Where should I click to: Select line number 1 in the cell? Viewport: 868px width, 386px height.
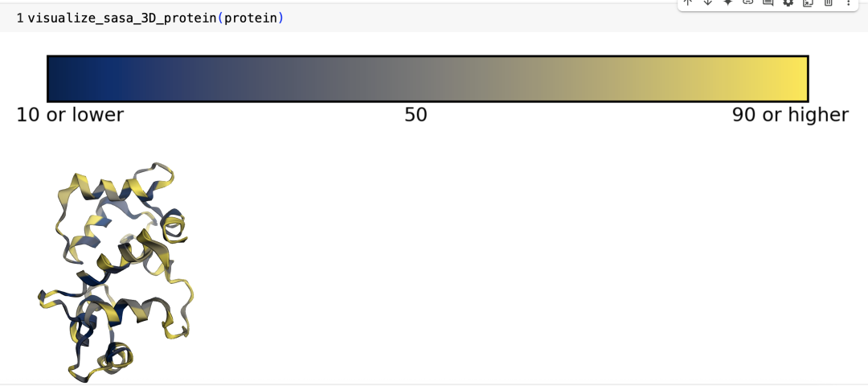pyautogui.click(x=20, y=18)
